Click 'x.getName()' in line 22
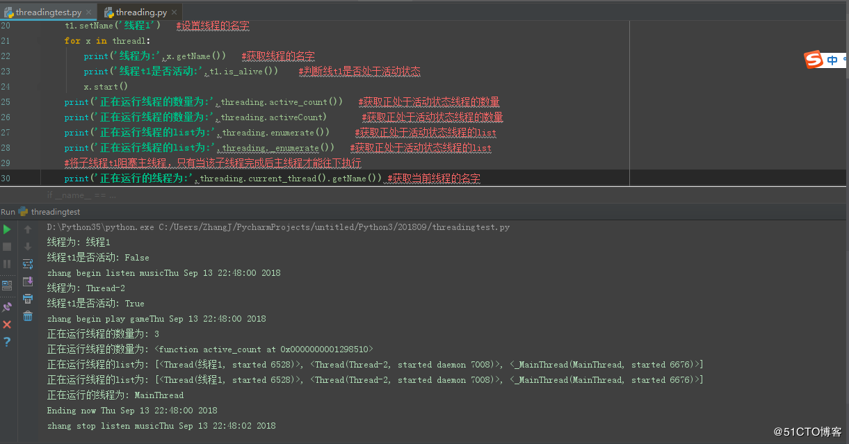849x444 pixels. tap(195, 56)
